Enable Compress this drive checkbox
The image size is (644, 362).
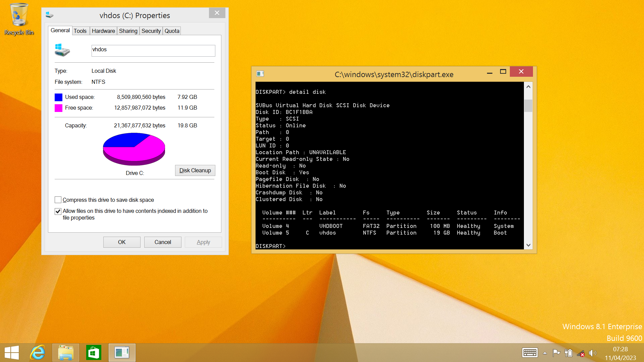click(58, 200)
